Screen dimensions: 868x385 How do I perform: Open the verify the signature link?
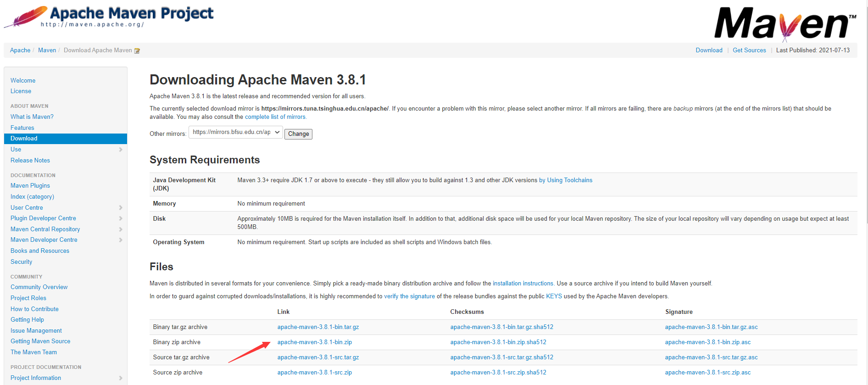409,296
